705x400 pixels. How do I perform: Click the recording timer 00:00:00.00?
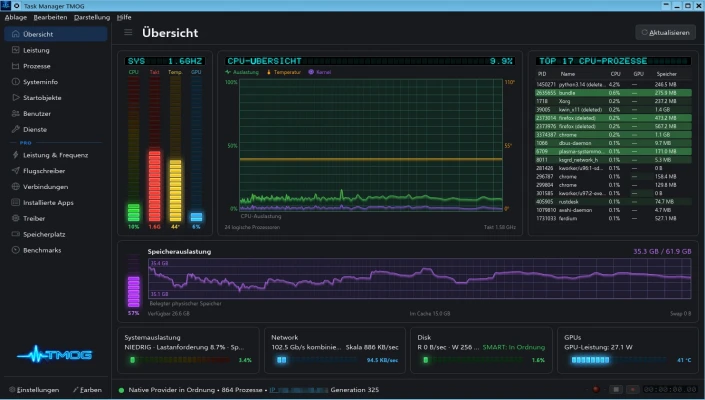click(x=670, y=390)
